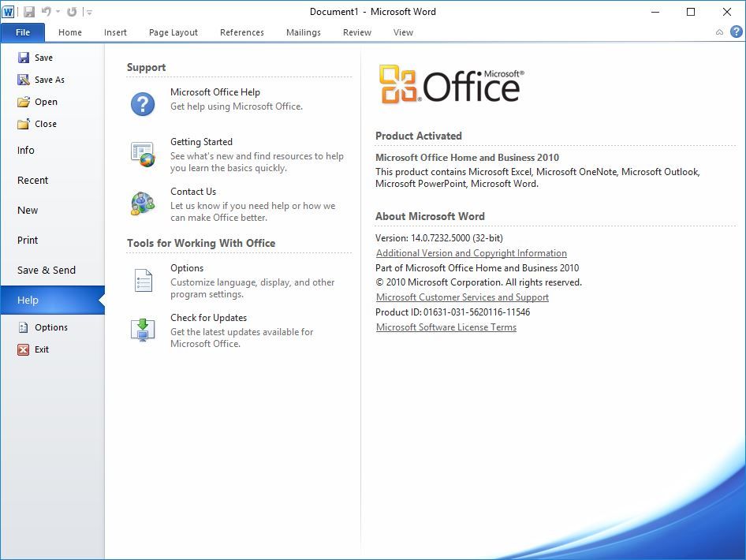Screen dimensions: 746x560
Task: Click the Contact Us title text
Action: [x=193, y=191]
